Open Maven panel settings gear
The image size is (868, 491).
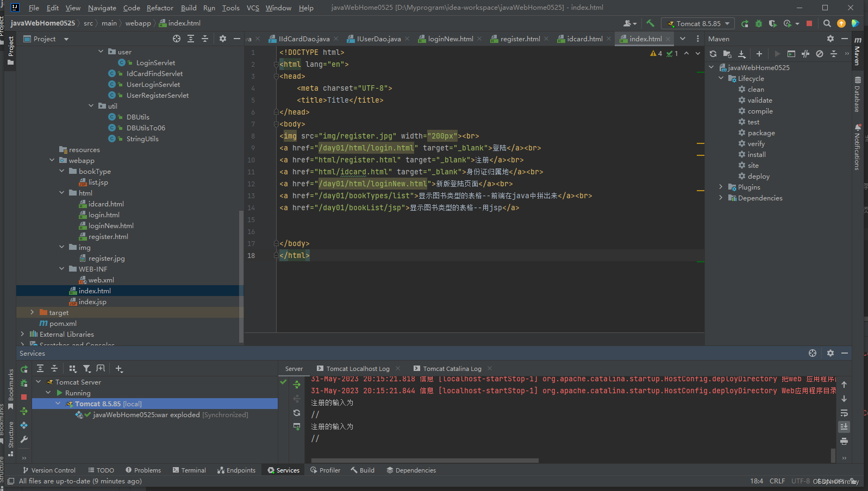(x=830, y=39)
